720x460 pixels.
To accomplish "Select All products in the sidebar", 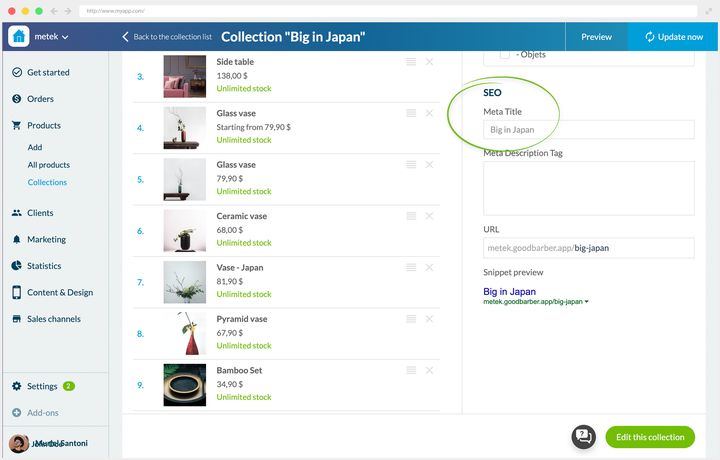I will point(49,165).
